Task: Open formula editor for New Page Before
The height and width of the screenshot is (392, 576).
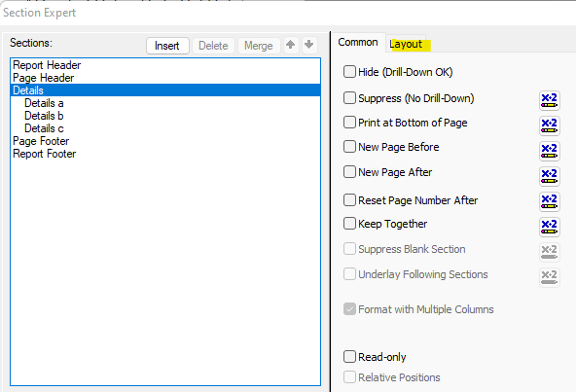Action: 549,151
